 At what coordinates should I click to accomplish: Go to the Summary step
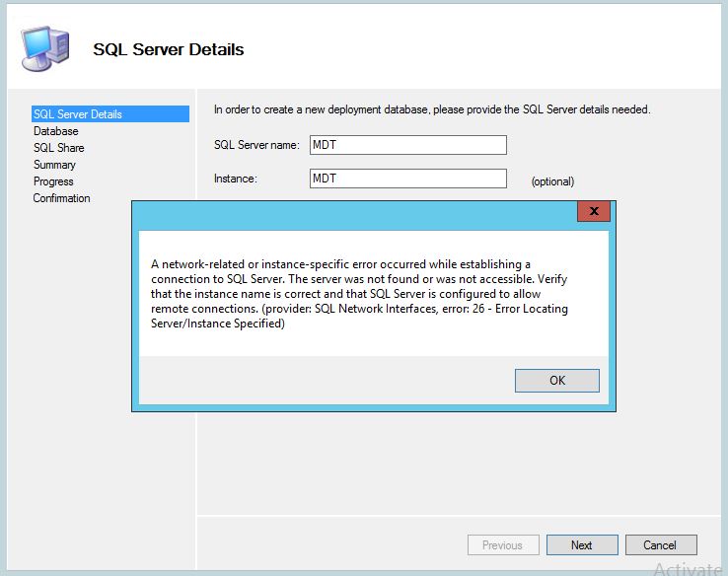click(54, 165)
